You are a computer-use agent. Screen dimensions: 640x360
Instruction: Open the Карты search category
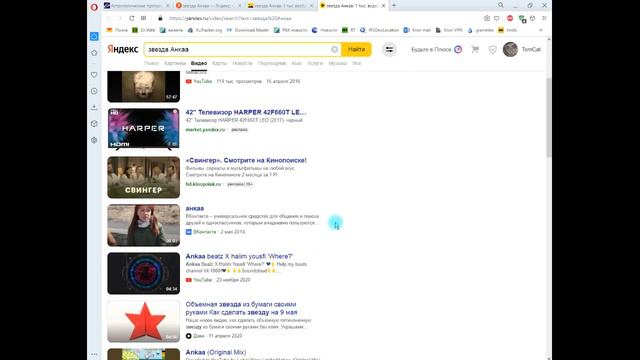click(x=220, y=63)
